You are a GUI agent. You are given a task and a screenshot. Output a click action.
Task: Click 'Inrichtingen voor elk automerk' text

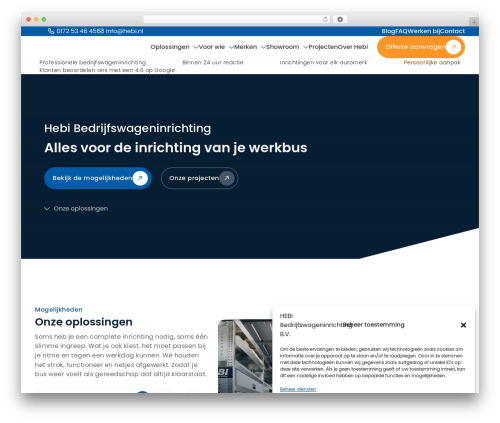coord(323,62)
